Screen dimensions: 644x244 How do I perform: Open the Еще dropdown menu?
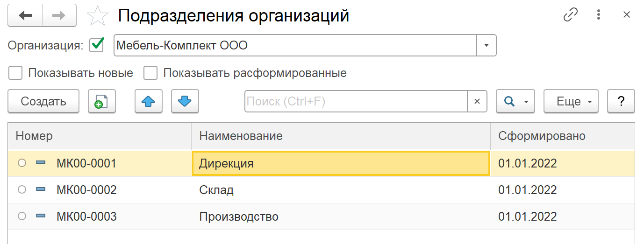click(x=571, y=101)
